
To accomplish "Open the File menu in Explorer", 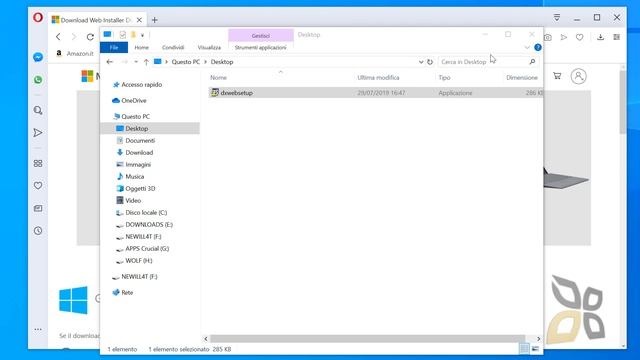I will click(x=114, y=47).
